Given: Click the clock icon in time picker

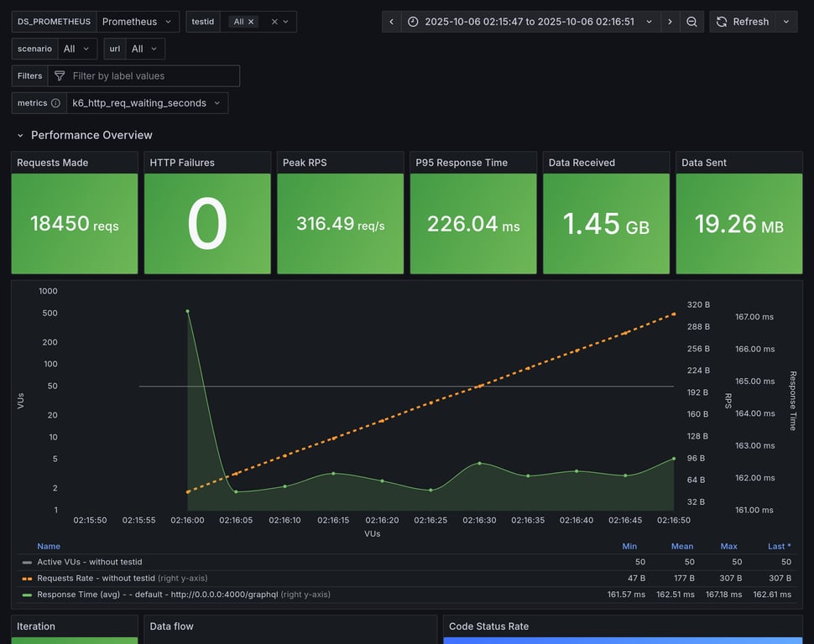Looking at the screenshot, I should (413, 22).
